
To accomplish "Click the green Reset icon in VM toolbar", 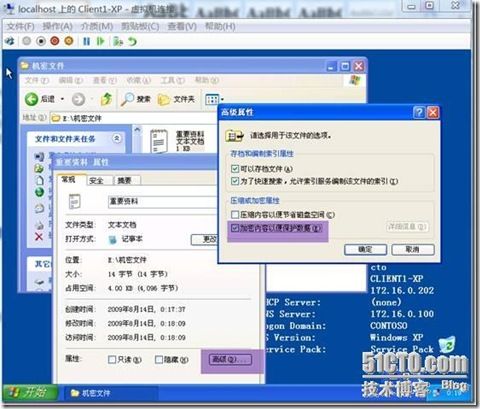I will (x=100, y=41).
